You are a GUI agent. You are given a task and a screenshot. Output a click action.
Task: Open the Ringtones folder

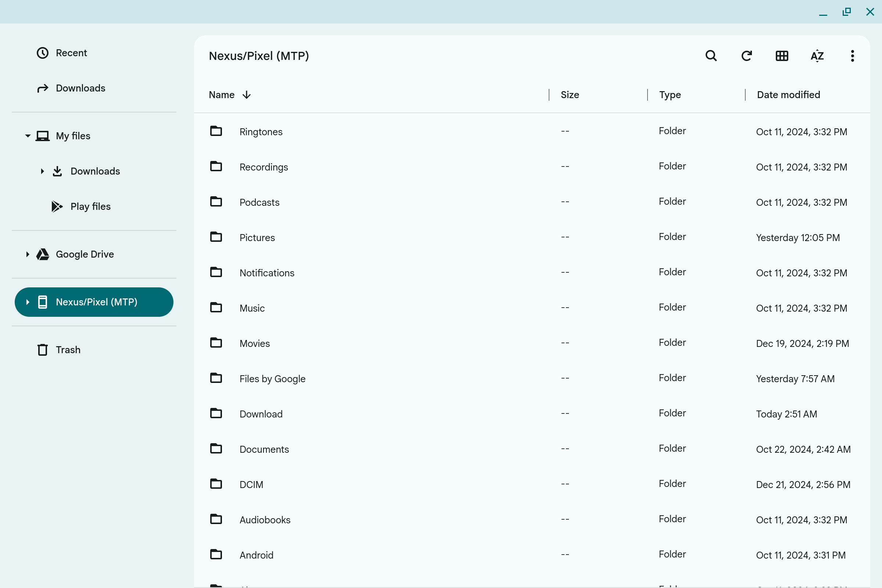(261, 132)
